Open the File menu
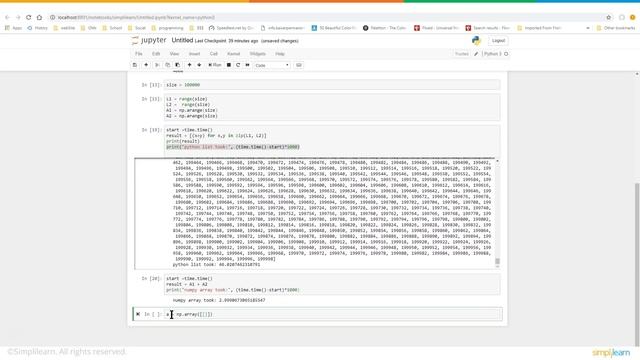Screen dimensions: 640x360 point(139,53)
